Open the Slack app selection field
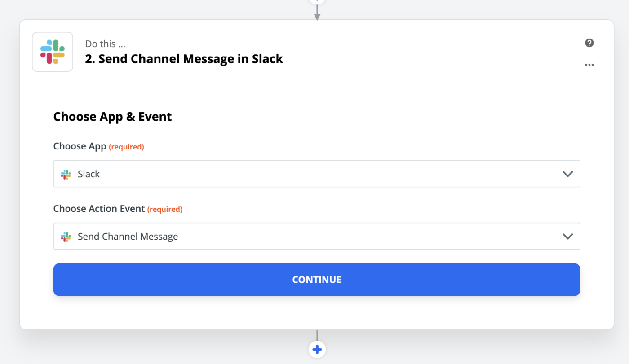The width and height of the screenshot is (629, 364). (317, 174)
